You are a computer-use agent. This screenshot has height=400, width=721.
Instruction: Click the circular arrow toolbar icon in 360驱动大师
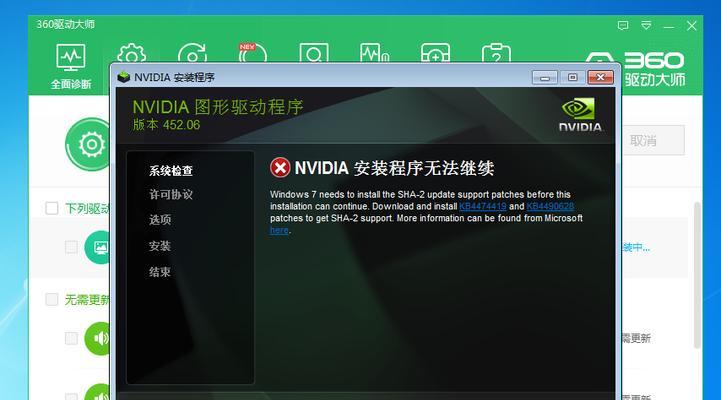pyautogui.click(x=192, y=54)
